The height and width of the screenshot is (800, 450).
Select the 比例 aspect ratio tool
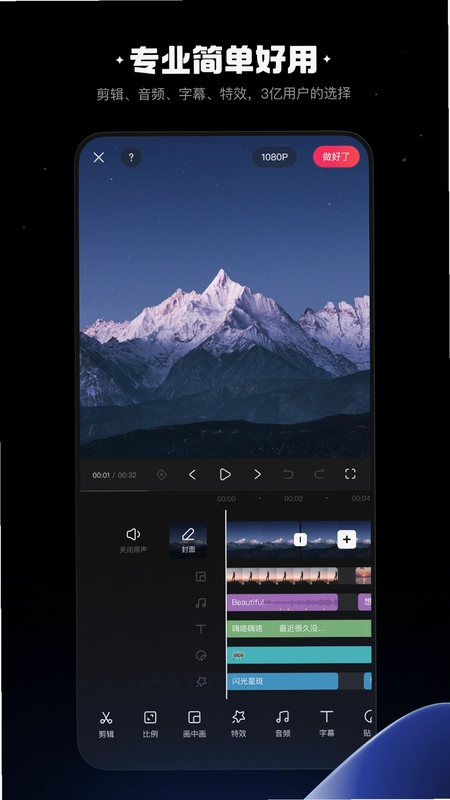click(x=150, y=724)
